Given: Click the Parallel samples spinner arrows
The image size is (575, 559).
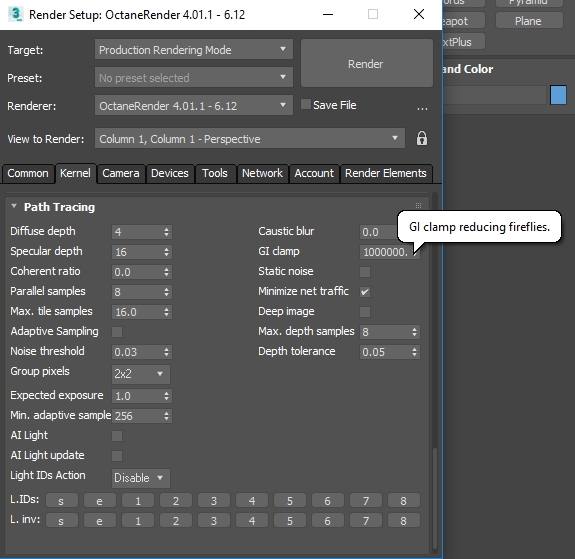Looking at the screenshot, I should (x=166, y=292).
